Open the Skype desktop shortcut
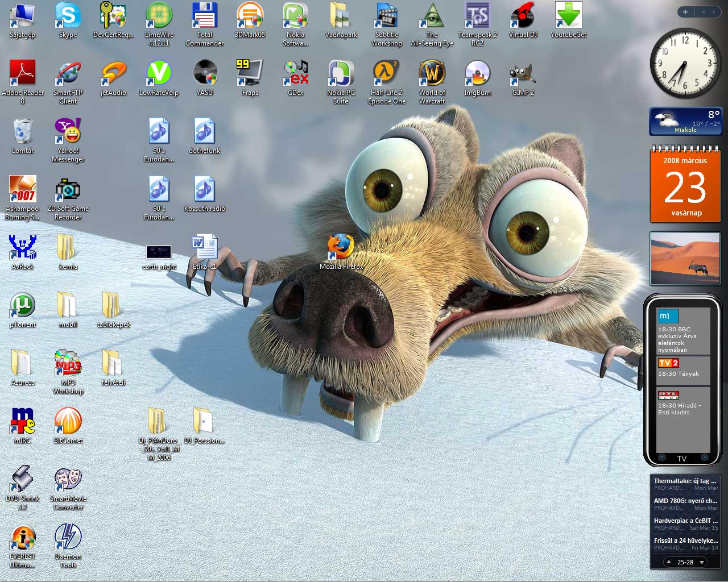 pyautogui.click(x=68, y=16)
